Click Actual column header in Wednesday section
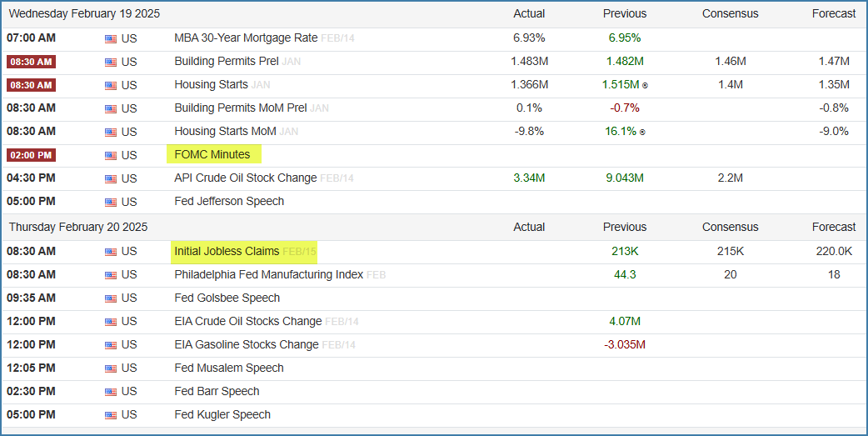The image size is (868, 436). tap(529, 14)
